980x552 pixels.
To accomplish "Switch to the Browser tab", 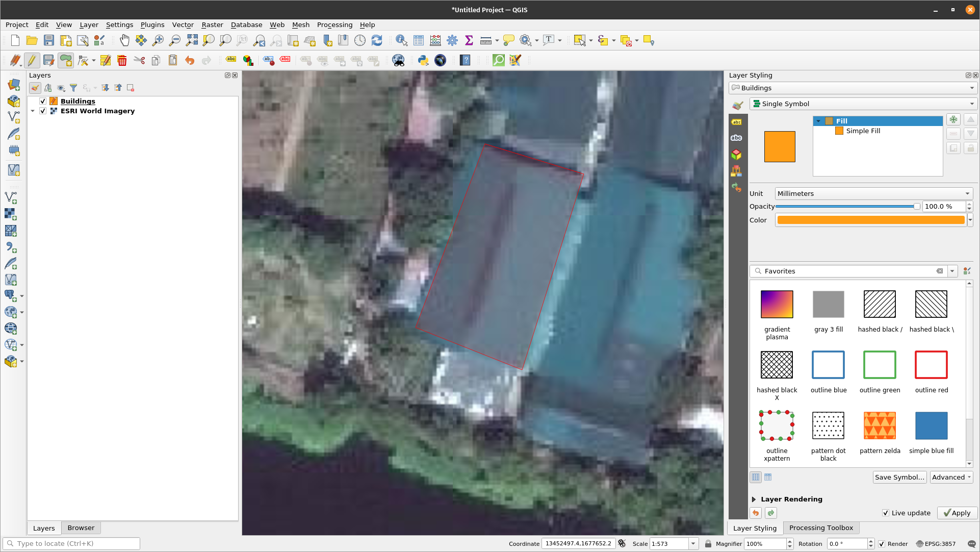I will click(81, 527).
